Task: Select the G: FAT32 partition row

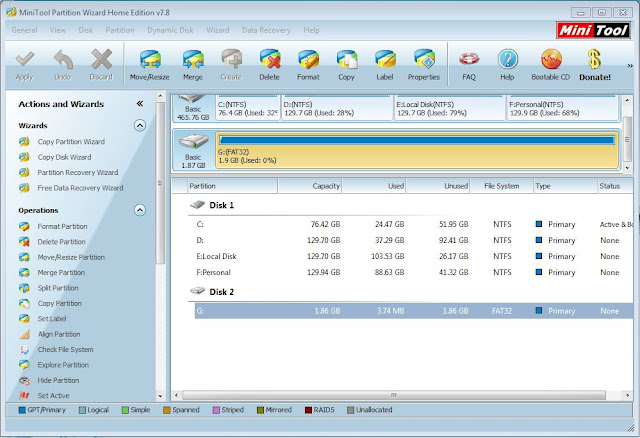Action: [414, 311]
